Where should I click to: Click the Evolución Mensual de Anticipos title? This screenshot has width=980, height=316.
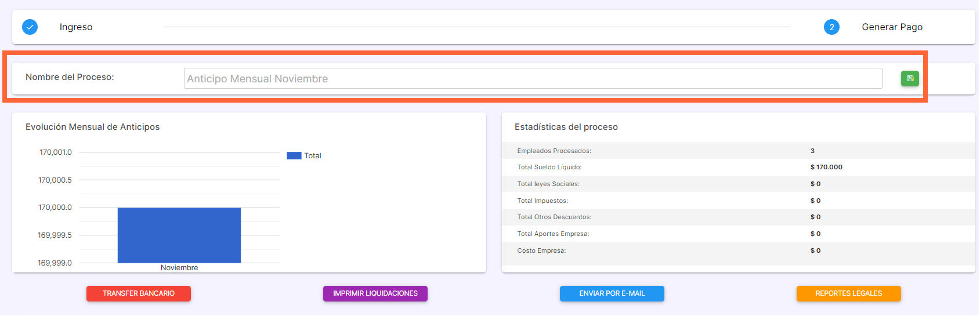(x=92, y=127)
